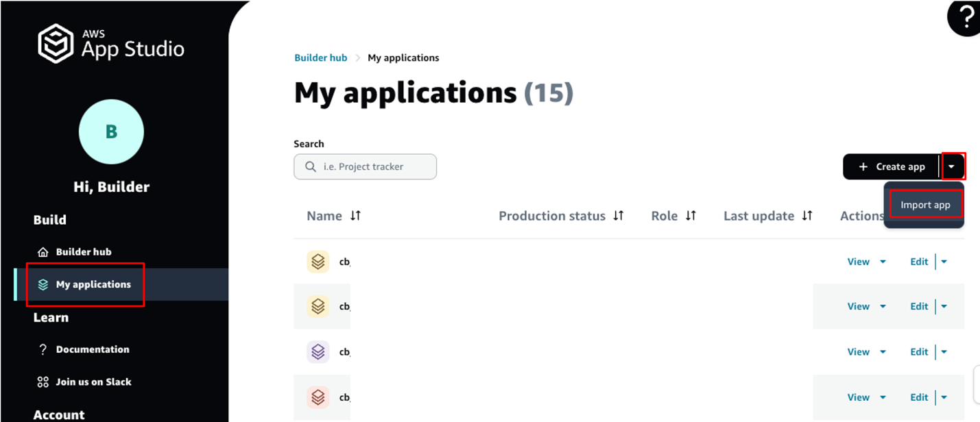Click the Builder hub home icon
The width and height of the screenshot is (980, 422).
[x=43, y=252]
